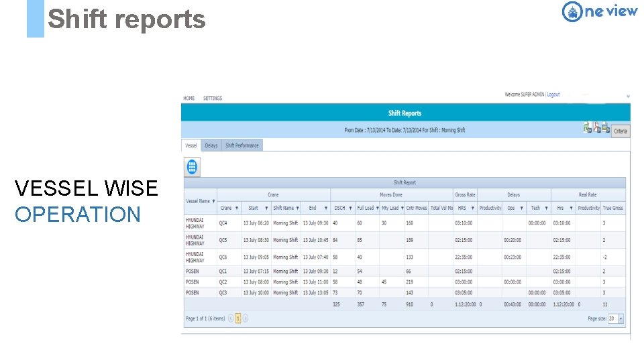This screenshot has height=362, width=644.
Task: Collapse chevron at top right corner
Action: point(628,96)
